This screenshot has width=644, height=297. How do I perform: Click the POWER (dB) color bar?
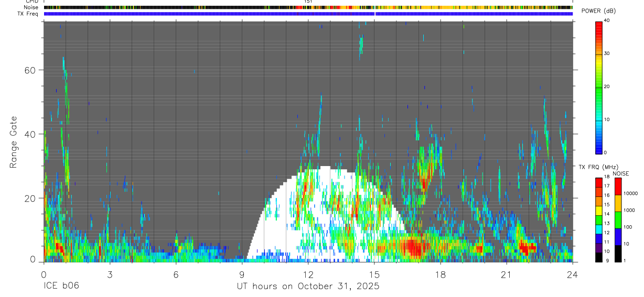pyautogui.click(x=599, y=87)
